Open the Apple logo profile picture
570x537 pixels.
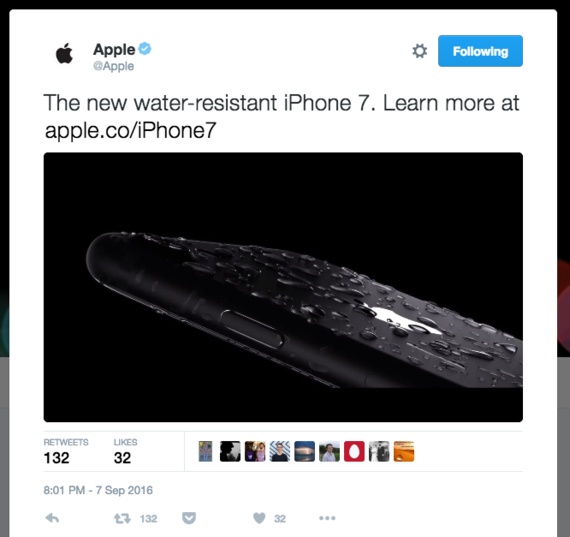65,53
